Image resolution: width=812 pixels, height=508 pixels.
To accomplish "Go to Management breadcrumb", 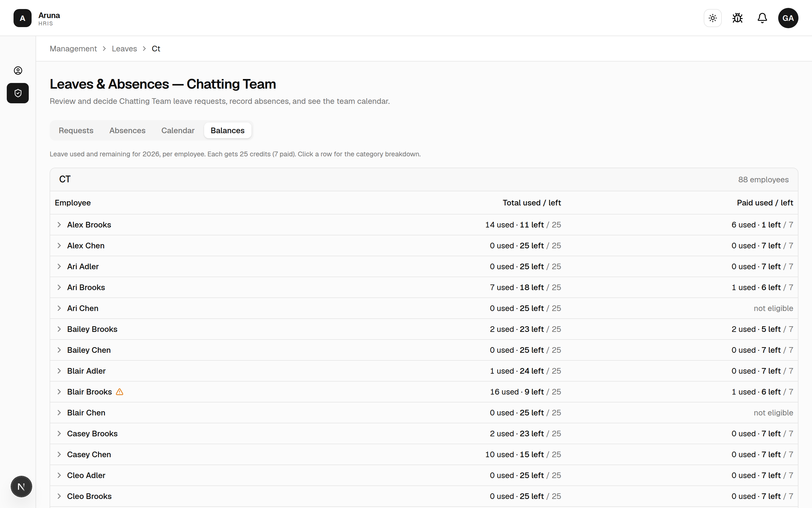I will tap(73, 49).
